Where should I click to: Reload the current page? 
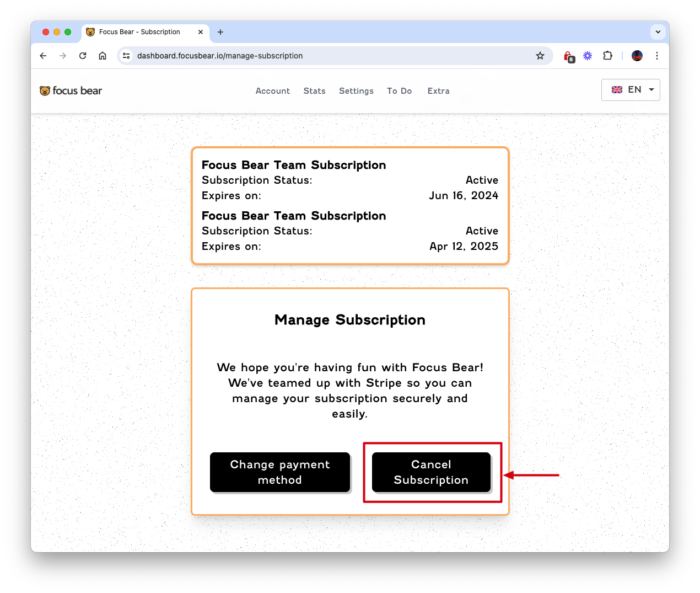83,56
